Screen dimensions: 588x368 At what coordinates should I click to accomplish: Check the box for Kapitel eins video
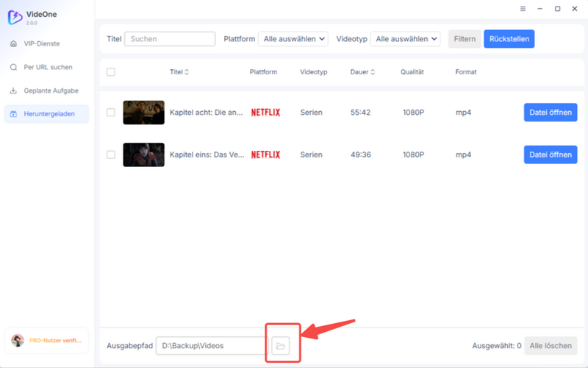[x=111, y=155]
